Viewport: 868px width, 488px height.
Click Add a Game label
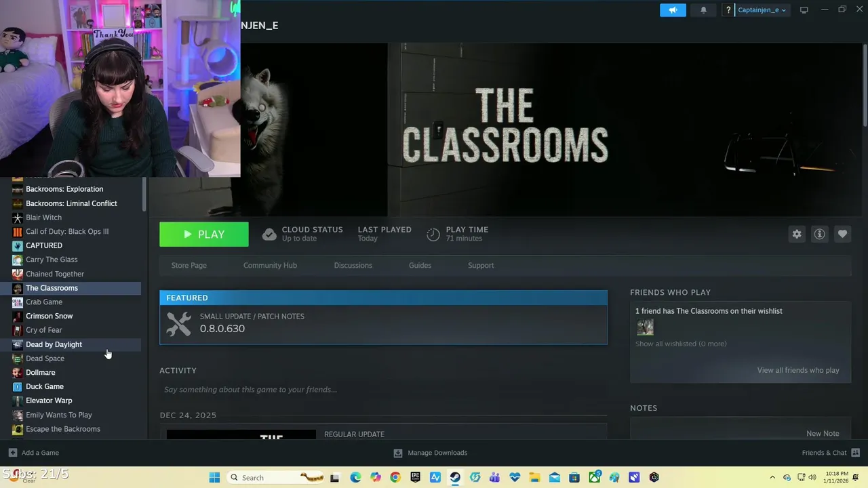[40, 453]
